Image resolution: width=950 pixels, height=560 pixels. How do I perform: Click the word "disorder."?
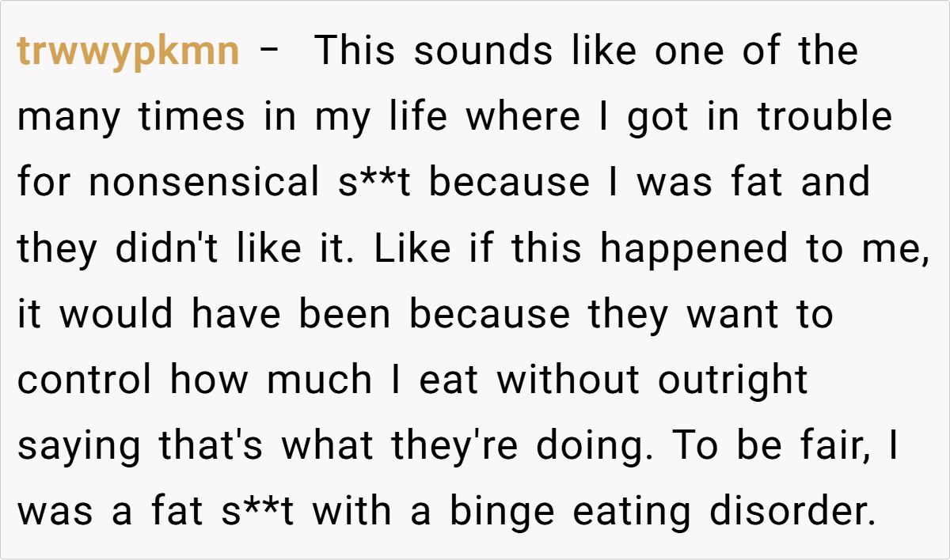tap(793, 512)
